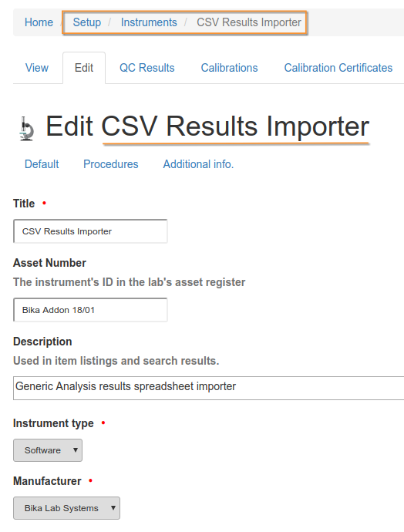Open the Procedures fieldset

[x=111, y=164]
